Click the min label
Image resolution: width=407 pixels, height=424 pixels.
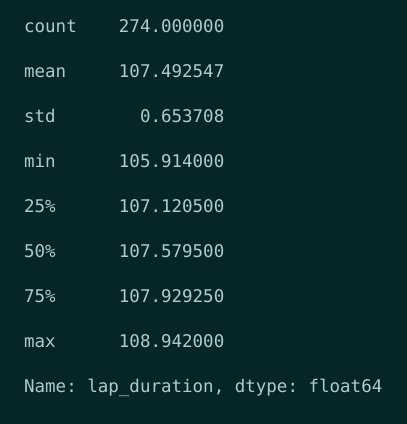click(x=40, y=161)
